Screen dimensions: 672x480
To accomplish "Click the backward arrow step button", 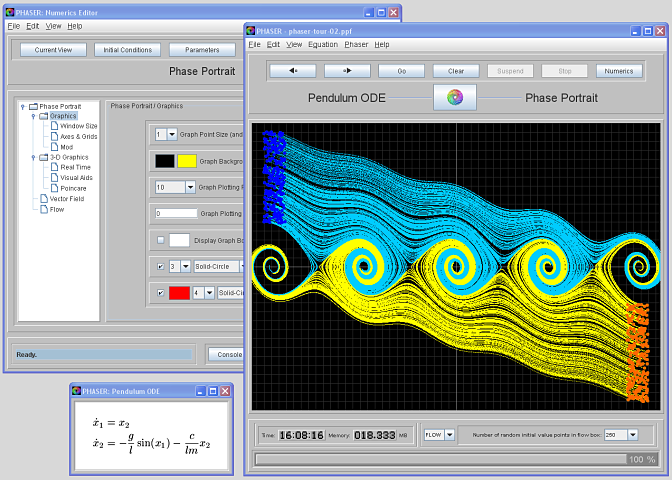I will (x=292, y=71).
